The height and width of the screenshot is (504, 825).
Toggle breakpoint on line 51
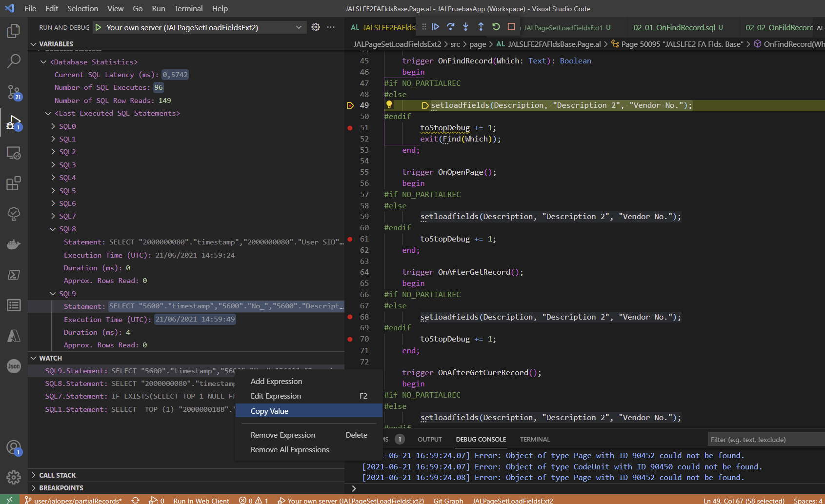350,128
